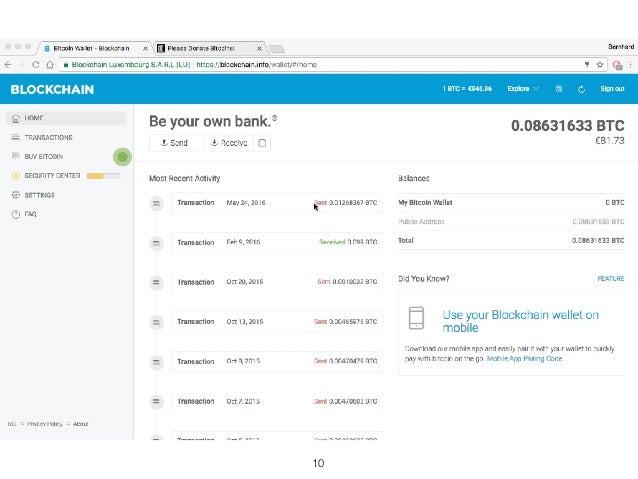The height and width of the screenshot is (479, 638).
Task: Click the Security Center progress bar
Action: tap(104, 176)
